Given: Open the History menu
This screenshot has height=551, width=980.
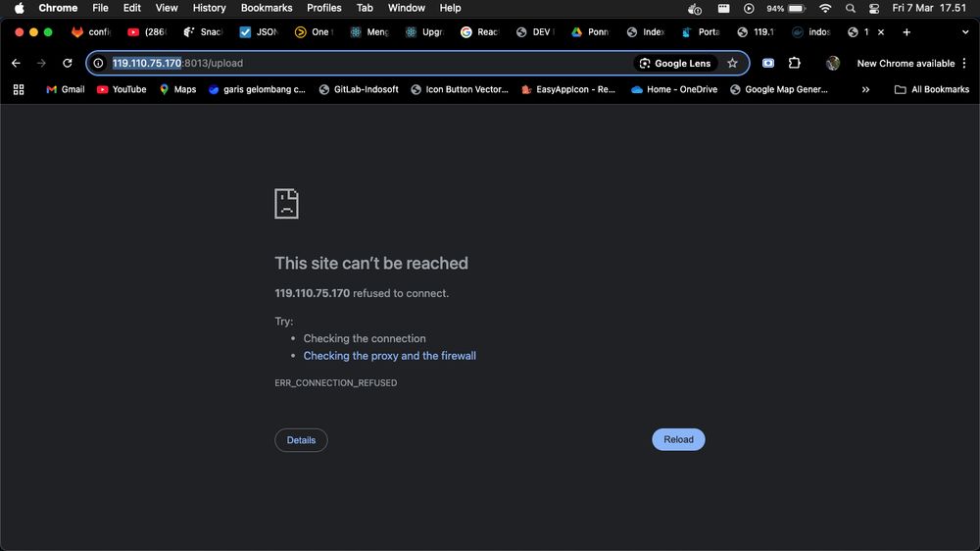Looking at the screenshot, I should [209, 8].
